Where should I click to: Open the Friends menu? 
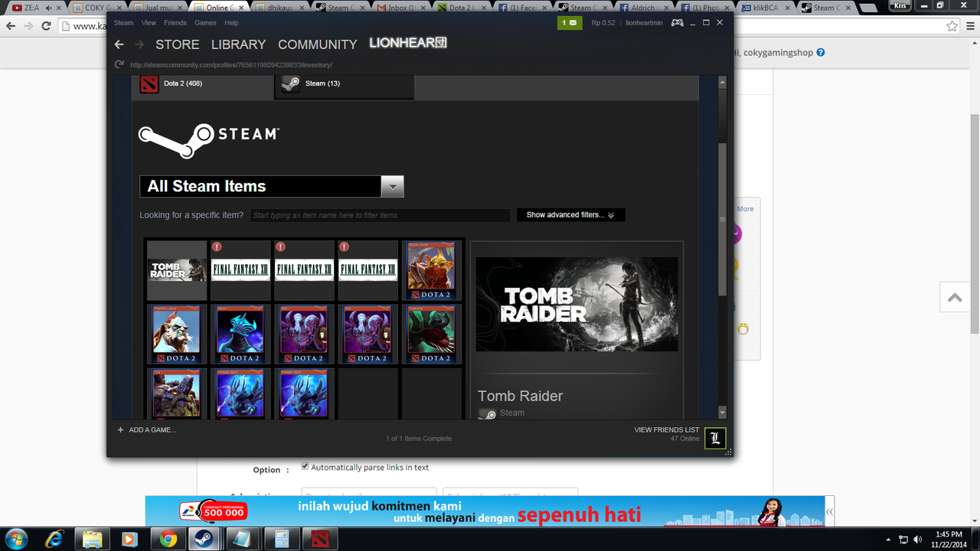pyautogui.click(x=175, y=23)
